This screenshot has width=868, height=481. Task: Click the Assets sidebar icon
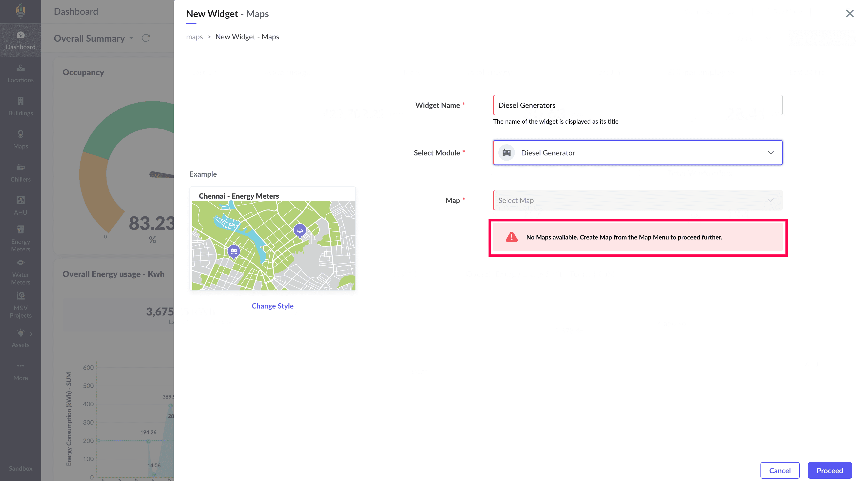coord(21,338)
